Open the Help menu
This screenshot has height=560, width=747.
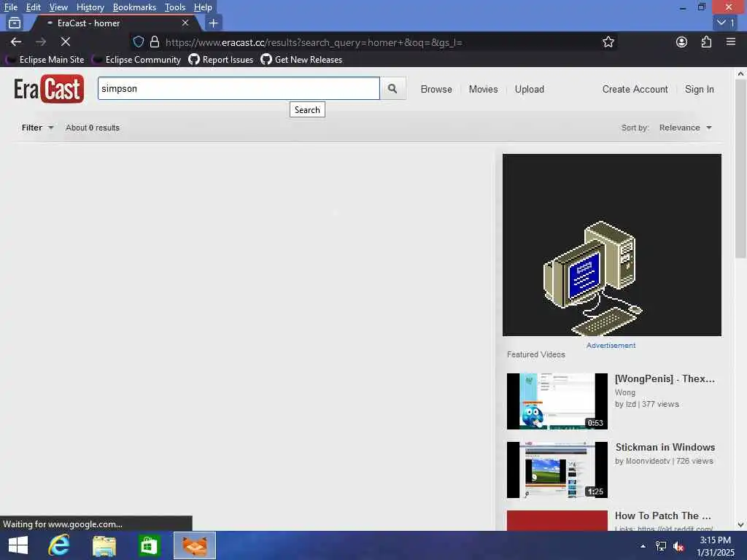[x=203, y=7]
